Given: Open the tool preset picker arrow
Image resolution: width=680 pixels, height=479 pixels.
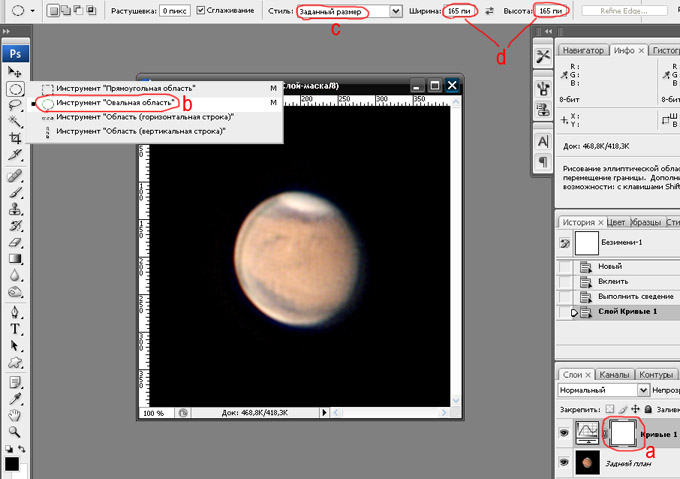Looking at the screenshot, I should coord(34,10).
